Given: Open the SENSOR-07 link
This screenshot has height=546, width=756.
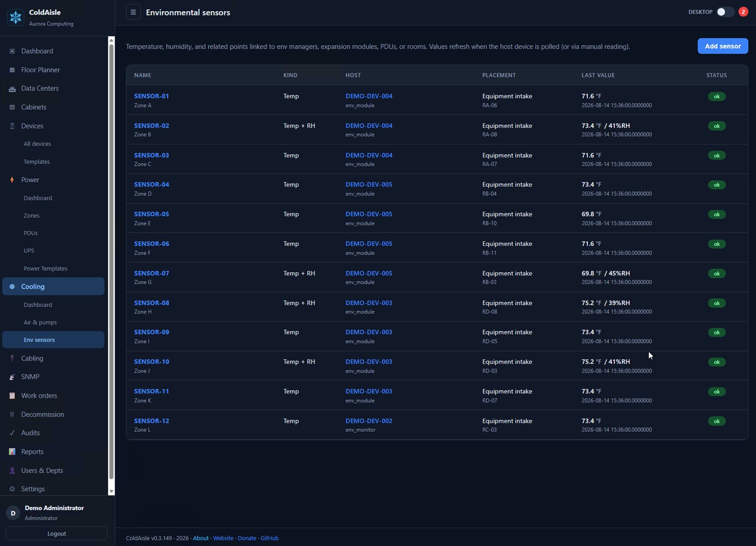Looking at the screenshot, I should pyautogui.click(x=152, y=273).
